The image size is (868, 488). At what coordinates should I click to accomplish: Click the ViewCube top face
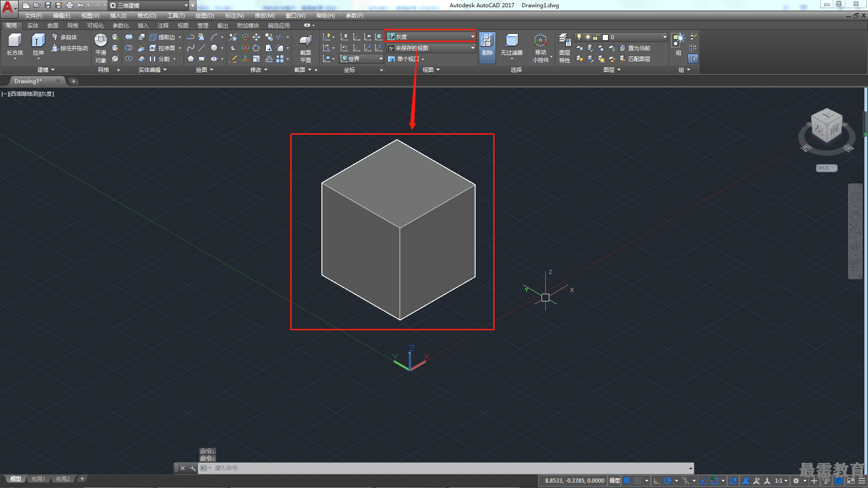[x=827, y=116]
